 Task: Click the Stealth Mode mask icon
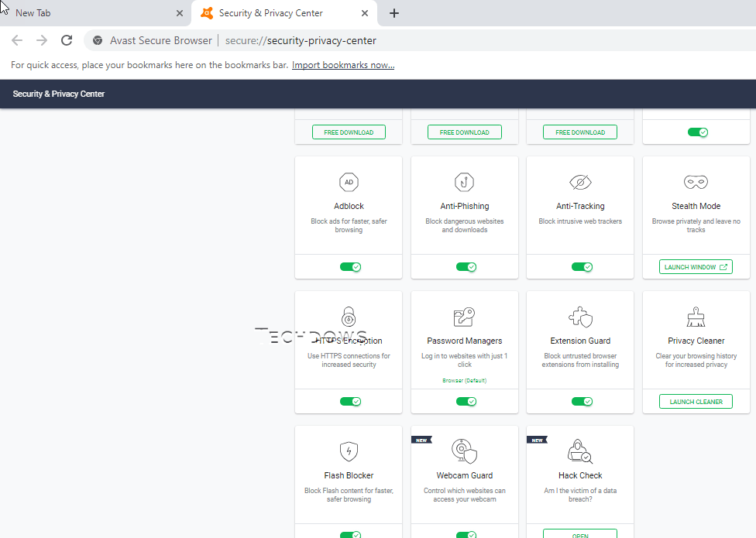coord(696,182)
